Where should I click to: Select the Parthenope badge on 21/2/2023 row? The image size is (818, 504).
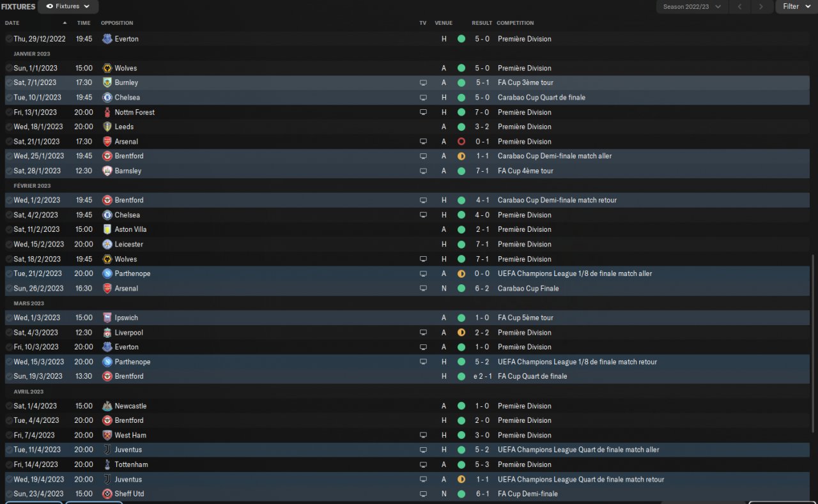[x=107, y=273]
